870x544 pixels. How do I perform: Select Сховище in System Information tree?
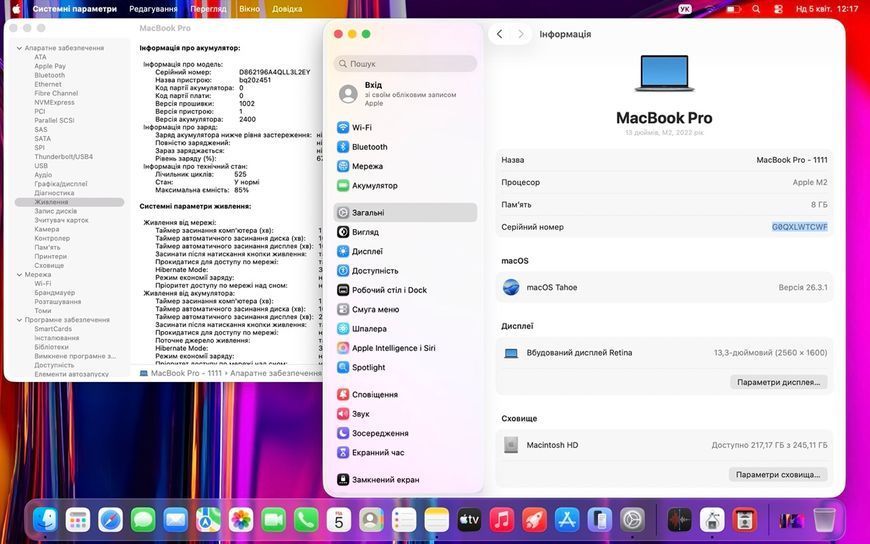(x=49, y=265)
